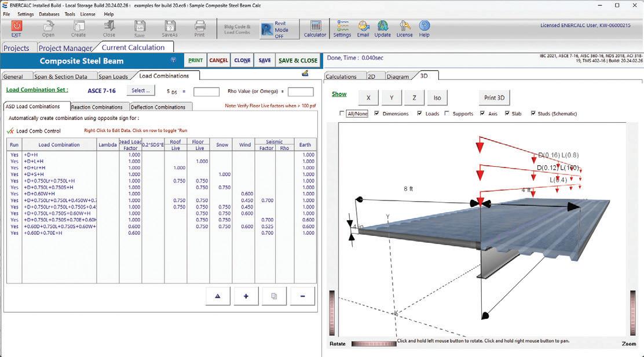The height and width of the screenshot is (357, 644).
Task: Click the copy load combination button
Action: click(274, 296)
